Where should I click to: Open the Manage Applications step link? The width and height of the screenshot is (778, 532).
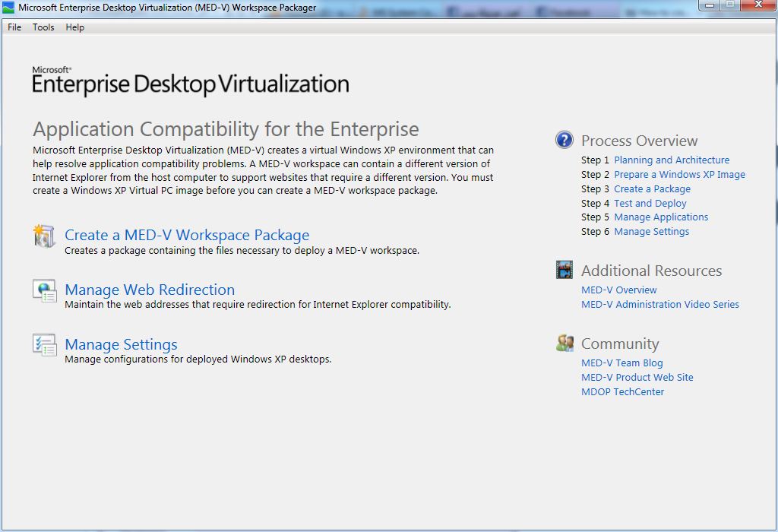pos(661,217)
